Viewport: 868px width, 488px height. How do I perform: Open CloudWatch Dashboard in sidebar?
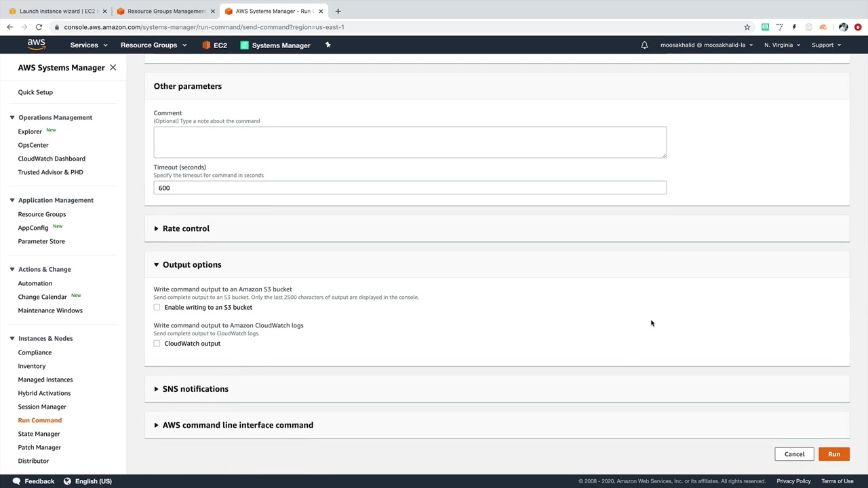[52, 159]
